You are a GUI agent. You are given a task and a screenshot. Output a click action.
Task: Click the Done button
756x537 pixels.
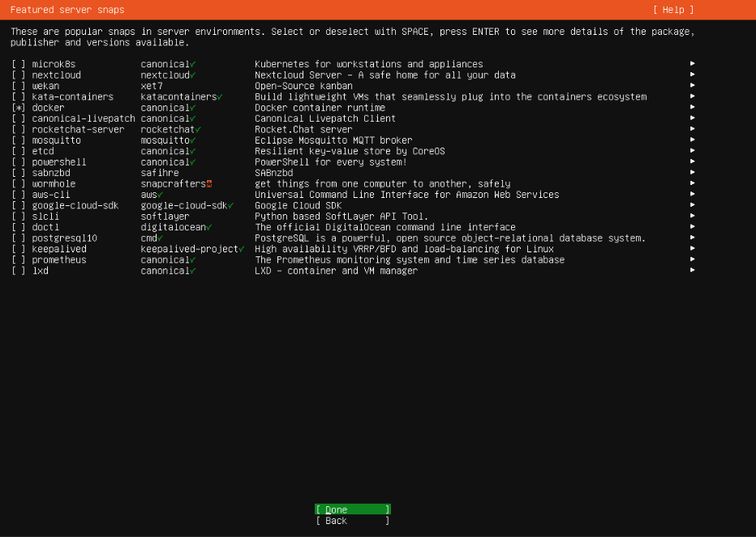352,509
